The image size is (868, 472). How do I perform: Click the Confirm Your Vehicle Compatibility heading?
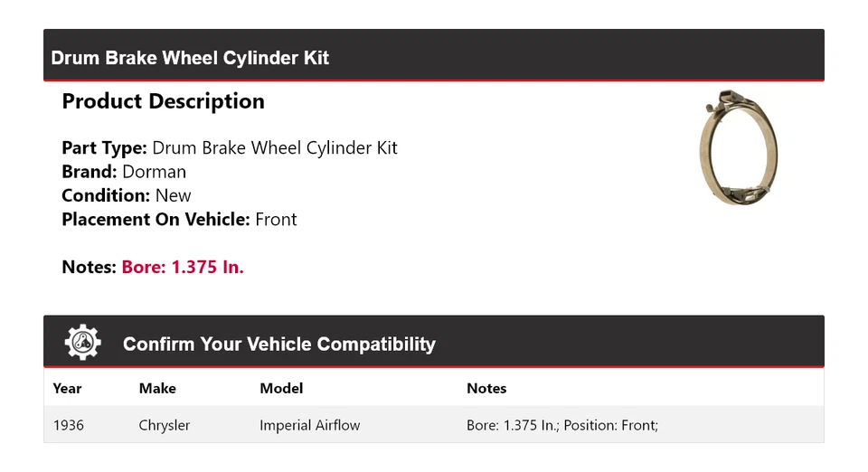pyautogui.click(x=278, y=345)
